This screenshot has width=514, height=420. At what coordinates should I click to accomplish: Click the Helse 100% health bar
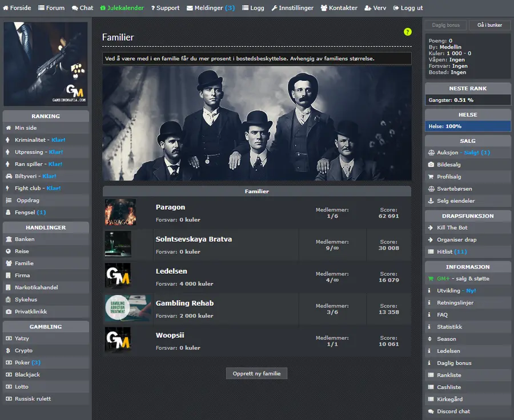coord(468,126)
